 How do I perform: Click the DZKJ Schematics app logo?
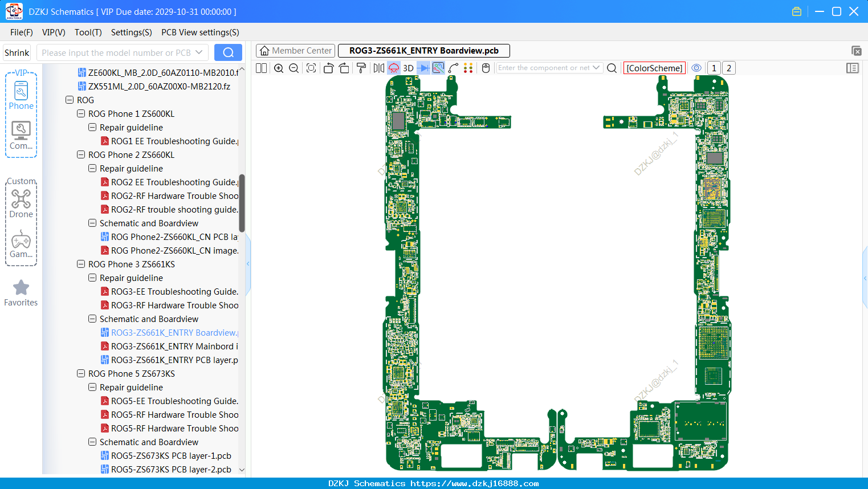click(x=14, y=11)
